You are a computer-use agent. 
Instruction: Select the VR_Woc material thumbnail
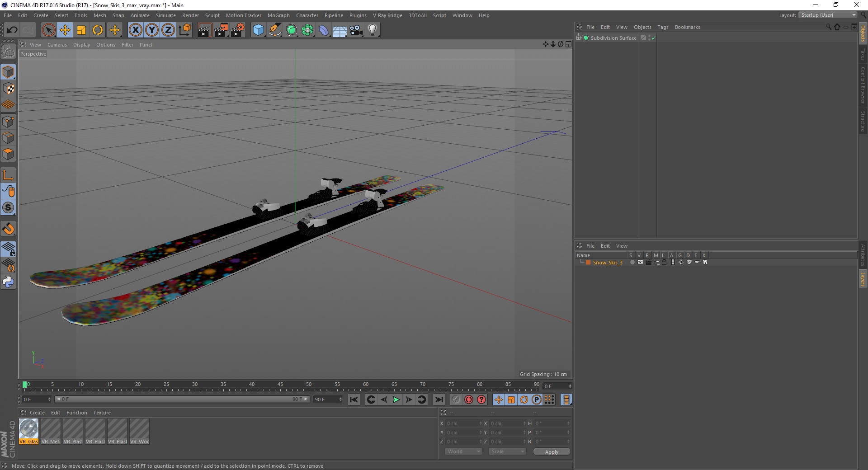click(x=139, y=432)
